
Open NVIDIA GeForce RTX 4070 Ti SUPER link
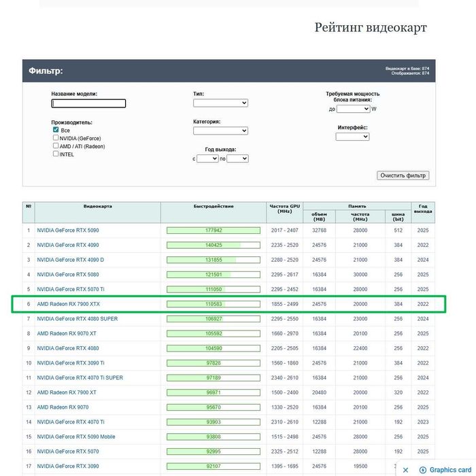pyautogui.click(x=80, y=377)
